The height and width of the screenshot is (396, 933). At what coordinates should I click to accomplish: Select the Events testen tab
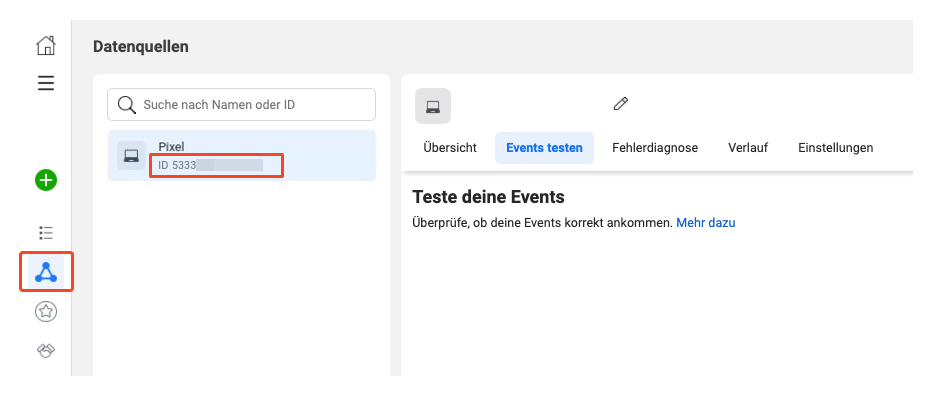(x=544, y=147)
